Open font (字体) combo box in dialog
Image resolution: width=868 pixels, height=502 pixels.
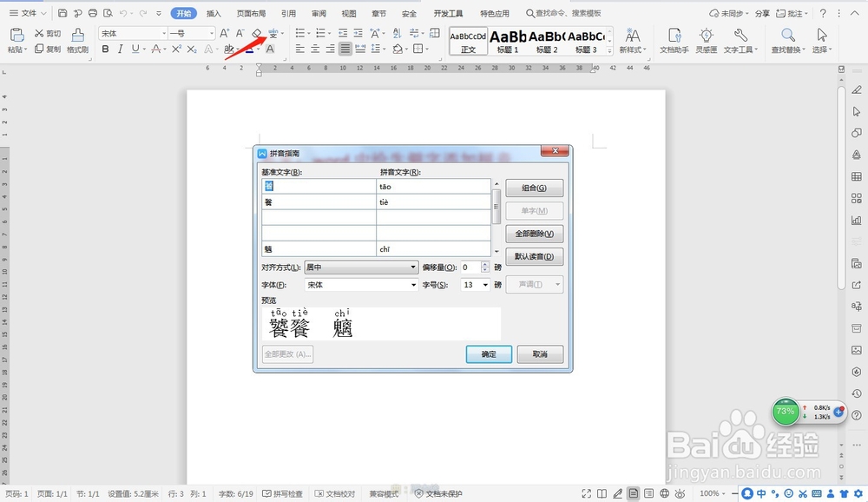361,285
